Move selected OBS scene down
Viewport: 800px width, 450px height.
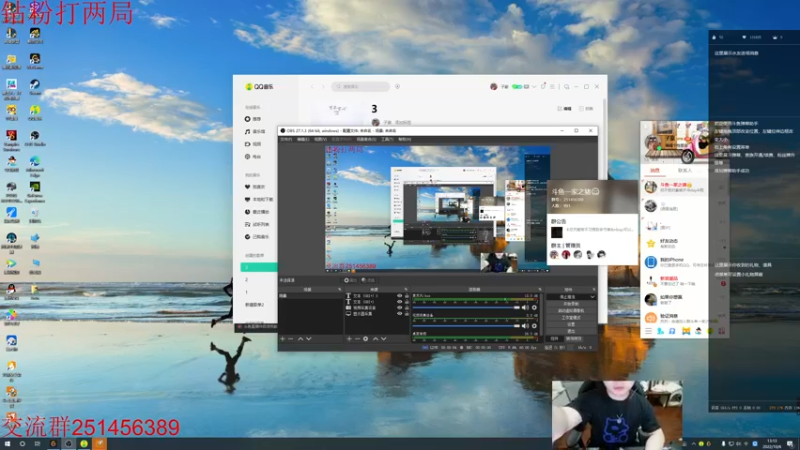(x=309, y=339)
